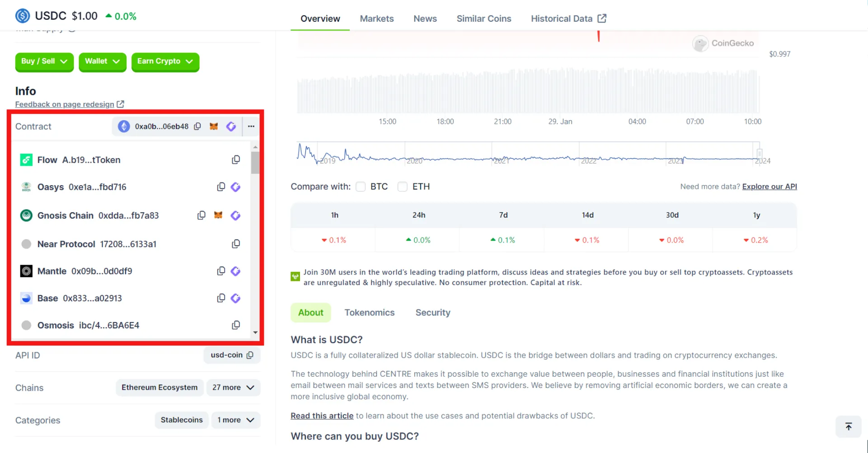Screen dimensions: 868x453
Task: Open more contract options with the ellipsis icon
Action: (251, 127)
